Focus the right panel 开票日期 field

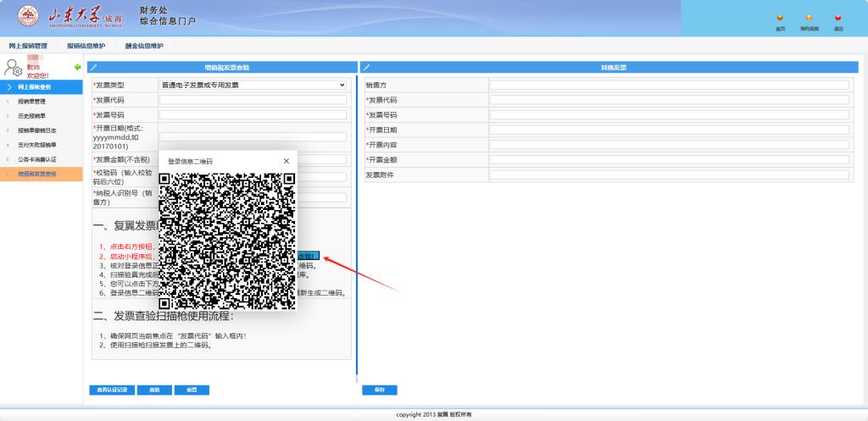pos(669,130)
